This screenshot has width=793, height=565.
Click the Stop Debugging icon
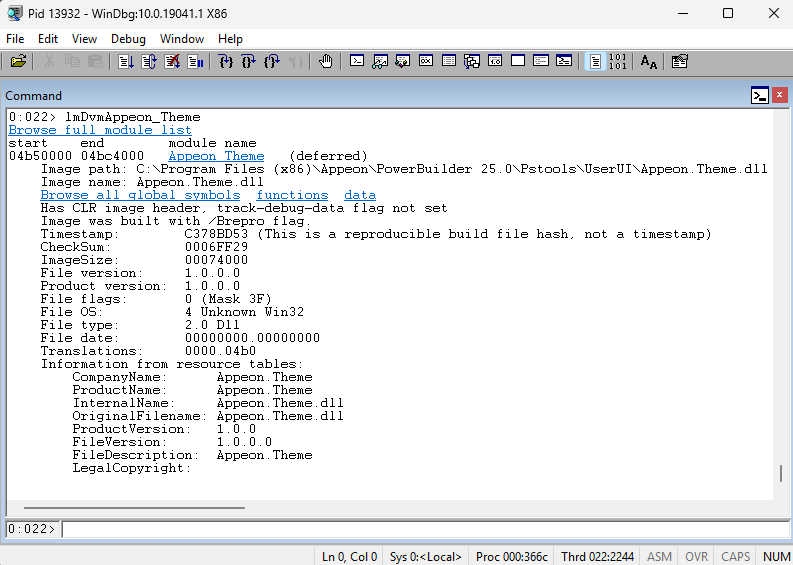[172, 62]
